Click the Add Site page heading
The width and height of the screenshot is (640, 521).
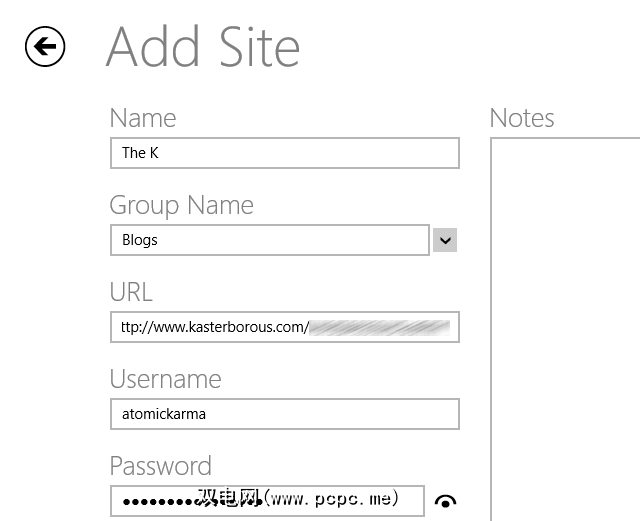[x=203, y=47]
